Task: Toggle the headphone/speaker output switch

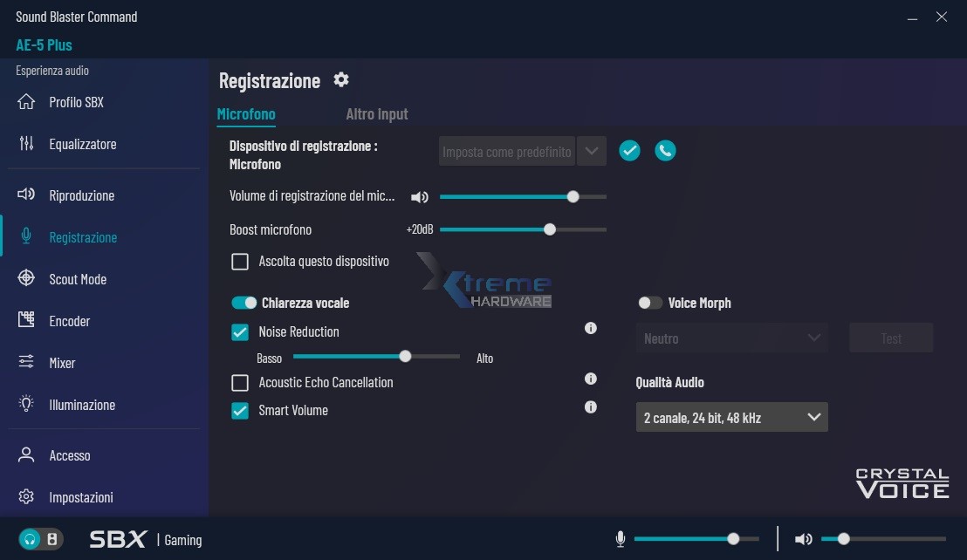Action: (x=41, y=539)
